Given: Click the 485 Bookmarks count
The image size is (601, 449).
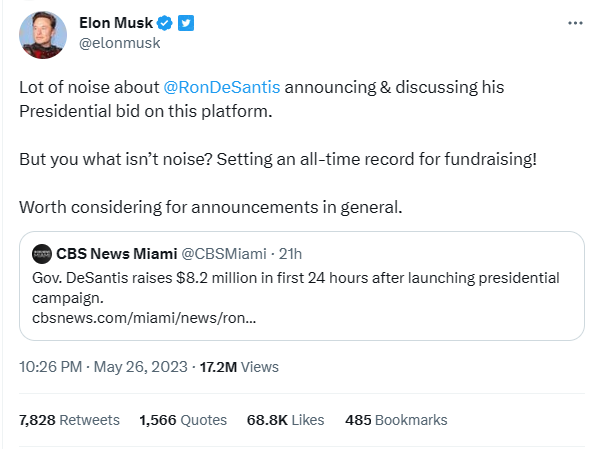Looking at the screenshot, I should pyautogui.click(x=396, y=420).
